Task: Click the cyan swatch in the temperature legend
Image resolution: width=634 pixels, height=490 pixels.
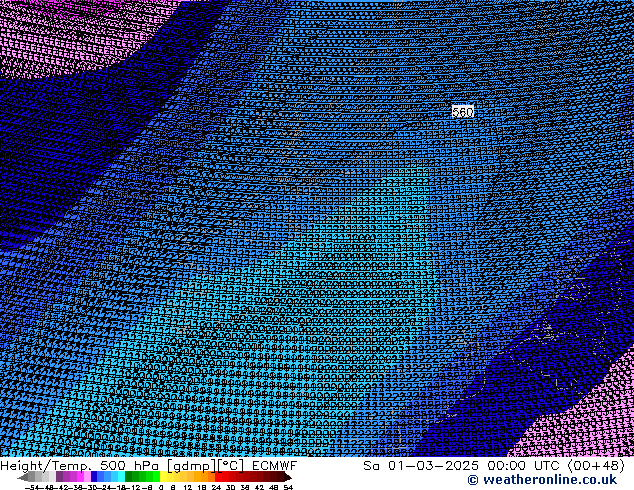Action: point(121,476)
